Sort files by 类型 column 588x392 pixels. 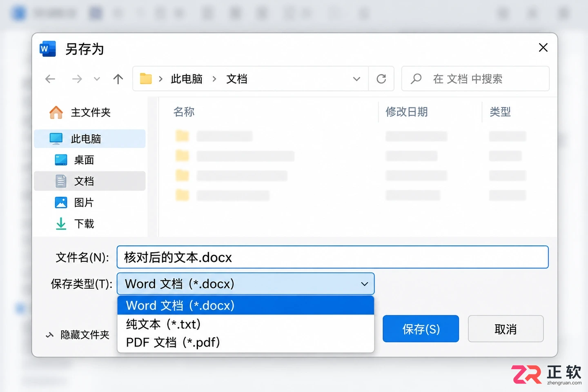tap(500, 112)
